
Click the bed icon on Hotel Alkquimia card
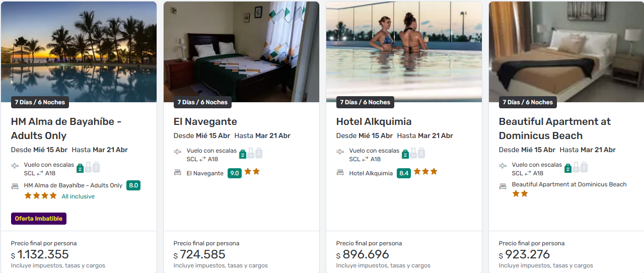[340, 172]
